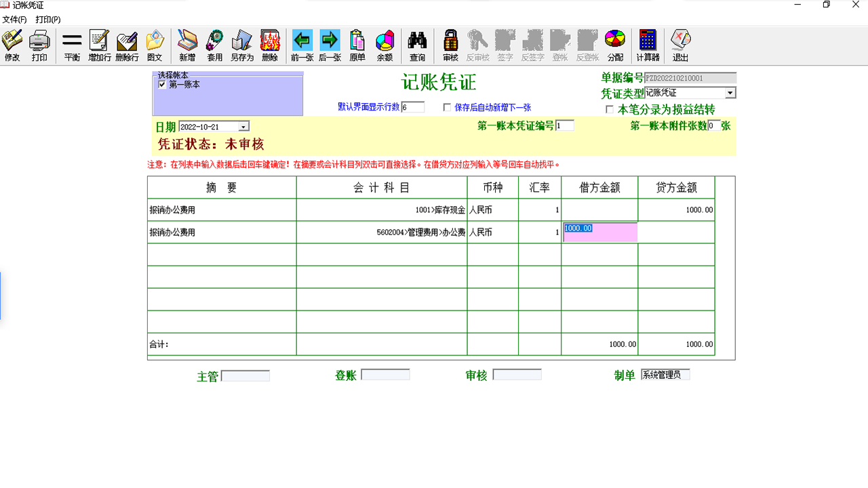Image resolution: width=868 pixels, height=488 pixels.
Task: Enable auto-create next voucher after saving
Action: click(446, 107)
